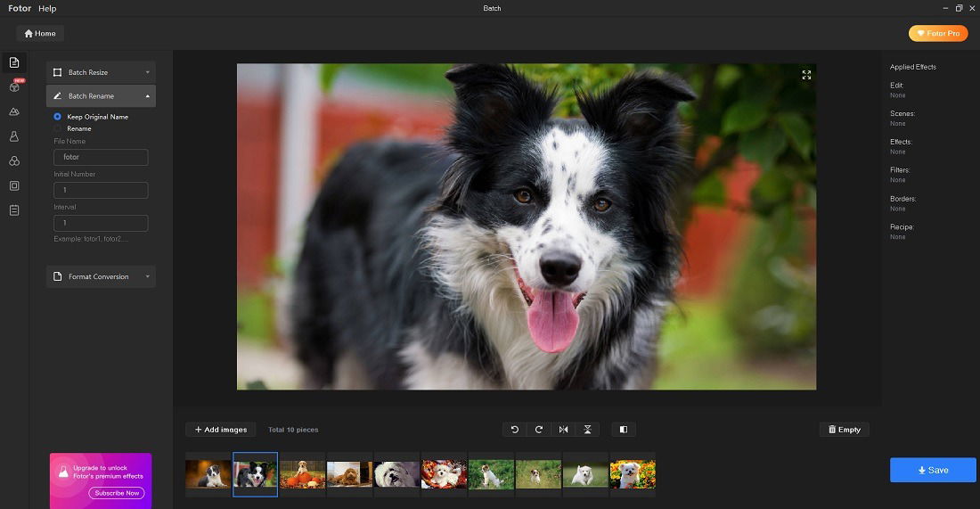Flip image vertically
The width and height of the screenshot is (980, 509).
[x=587, y=430]
